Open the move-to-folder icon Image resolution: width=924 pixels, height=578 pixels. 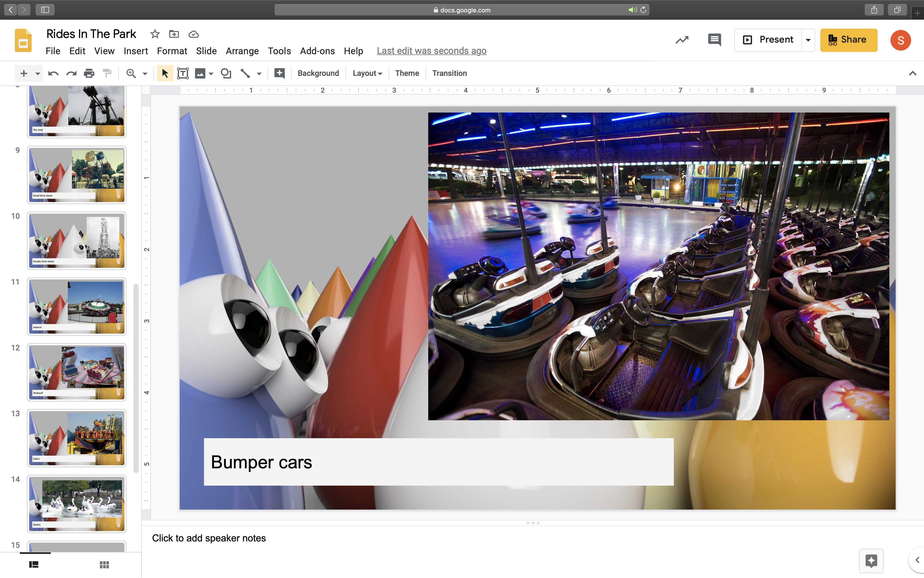coord(174,34)
